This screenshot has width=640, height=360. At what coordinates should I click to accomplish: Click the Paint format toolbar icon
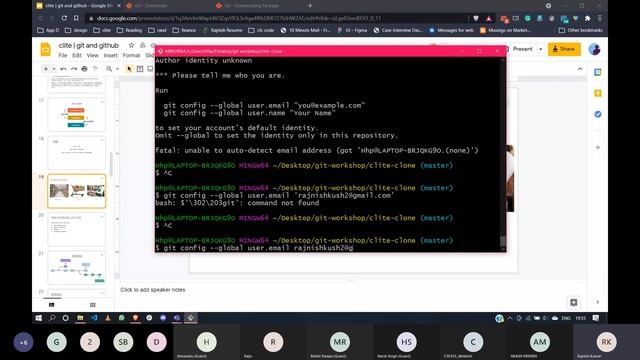pos(95,69)
